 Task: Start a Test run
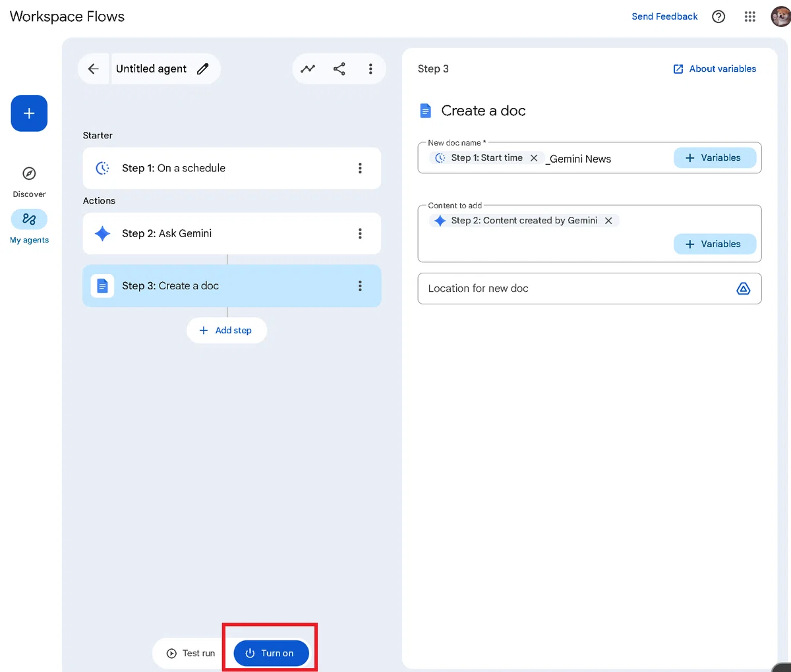click(x=191, y=653)
